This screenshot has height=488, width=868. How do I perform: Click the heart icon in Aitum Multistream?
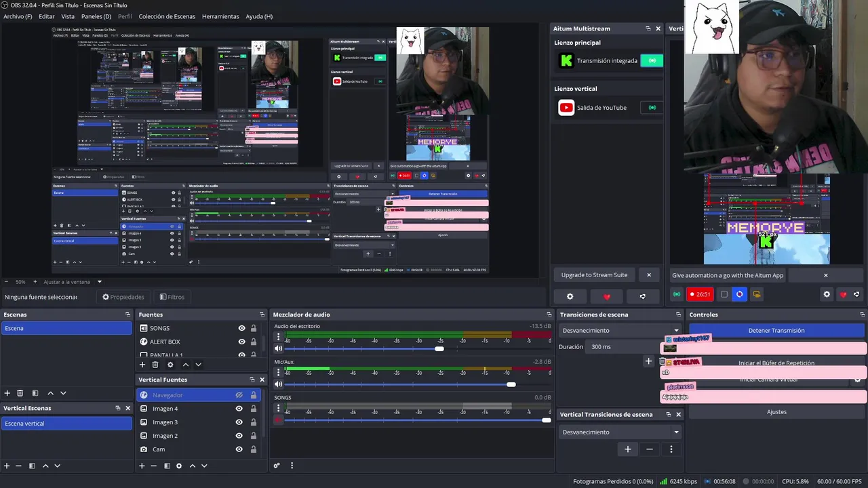607,296
